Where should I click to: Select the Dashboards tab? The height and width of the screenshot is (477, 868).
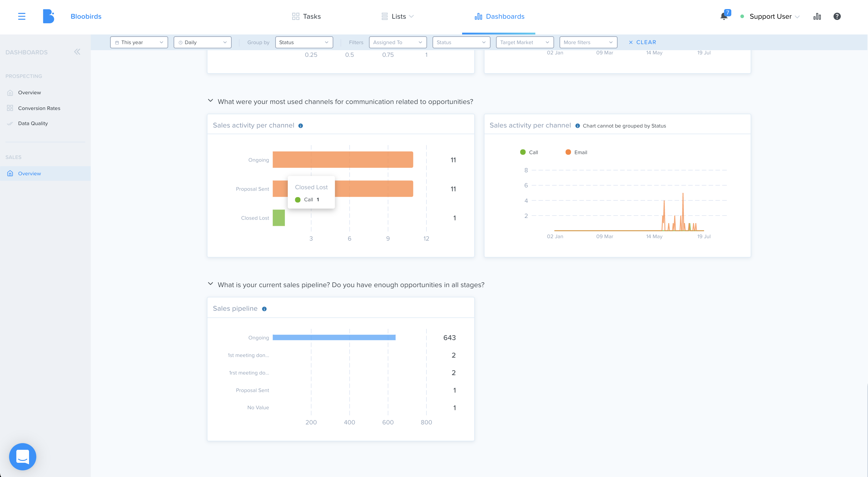499,17
